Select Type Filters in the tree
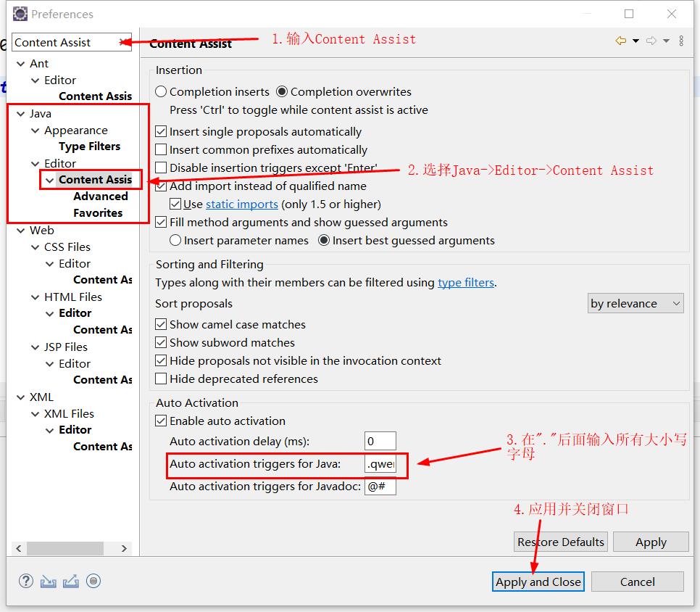The width and height of the screenshot is (700, 612). pyautogui.click(x=90, y=146)
